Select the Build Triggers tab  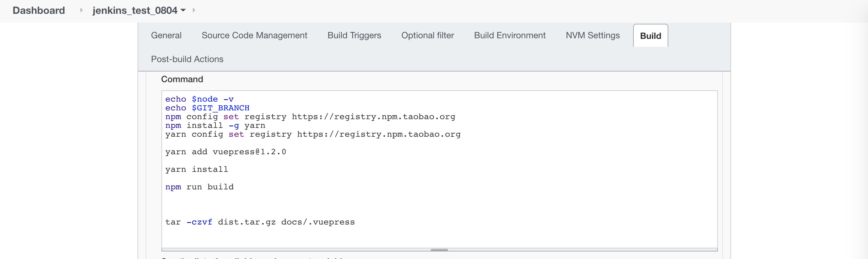354,35
